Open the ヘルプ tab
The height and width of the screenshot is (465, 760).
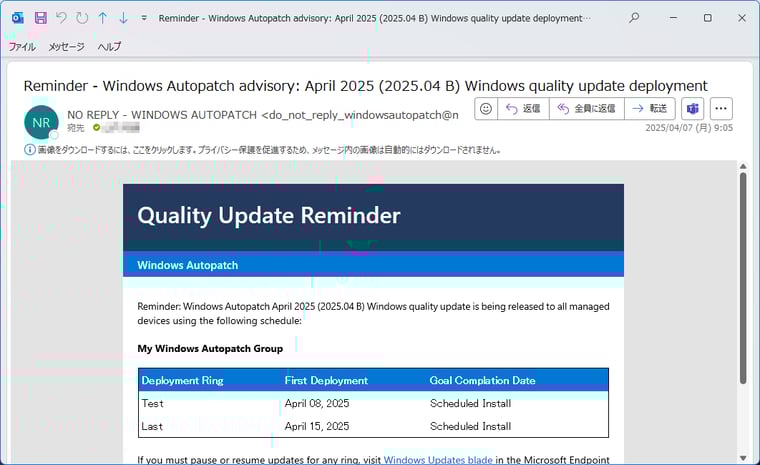point(109,47)
